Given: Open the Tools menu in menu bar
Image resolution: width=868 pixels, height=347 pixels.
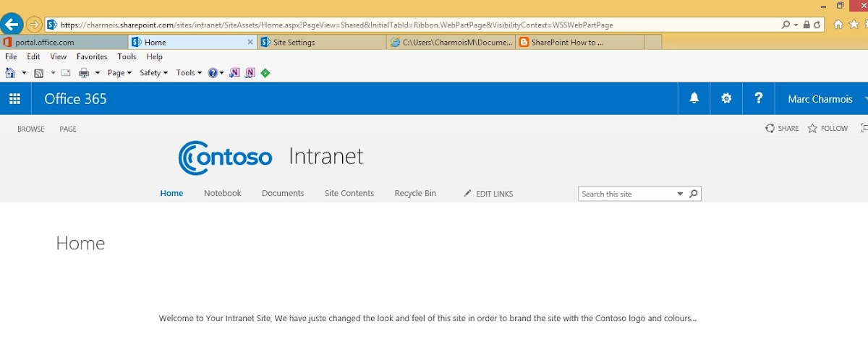Looking at the screenshot, I should (x=127, y=56).
